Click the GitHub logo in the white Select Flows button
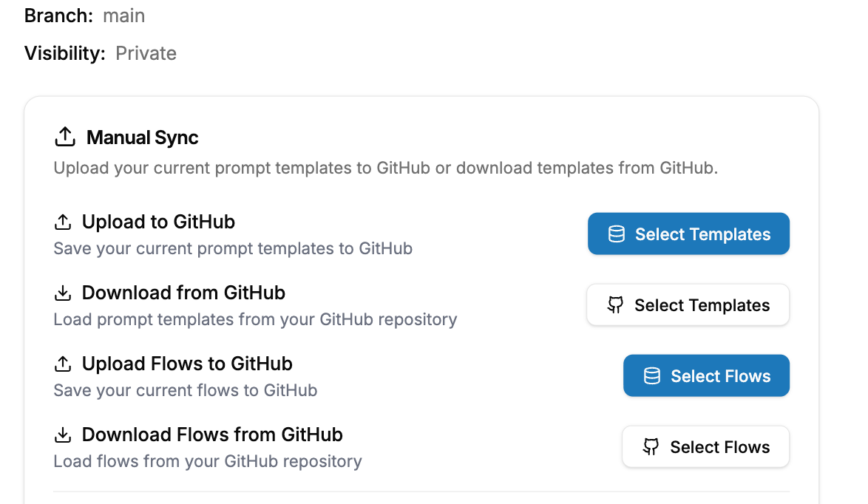This screenshot has width=868, height=504. pos(651,447)
